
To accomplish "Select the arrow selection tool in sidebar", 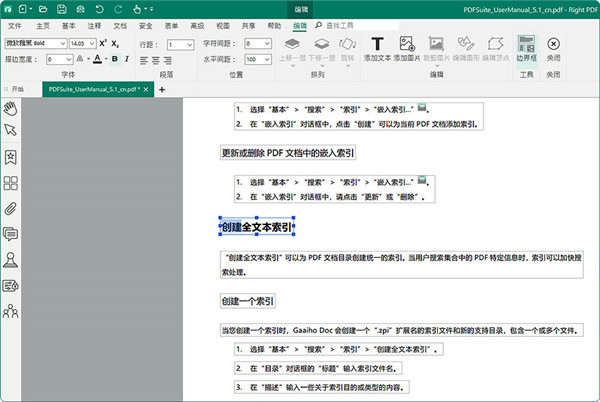I will pyautogui.click(x=10, y=131).
